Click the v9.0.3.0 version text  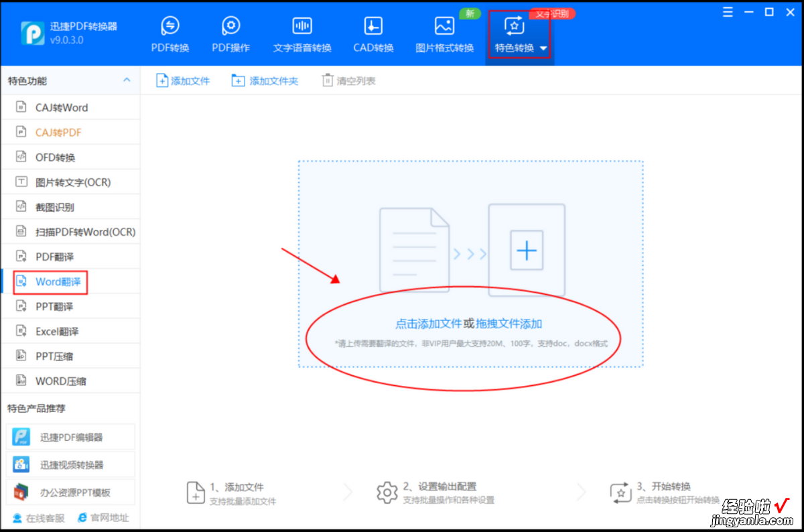[x=66, y=40]
